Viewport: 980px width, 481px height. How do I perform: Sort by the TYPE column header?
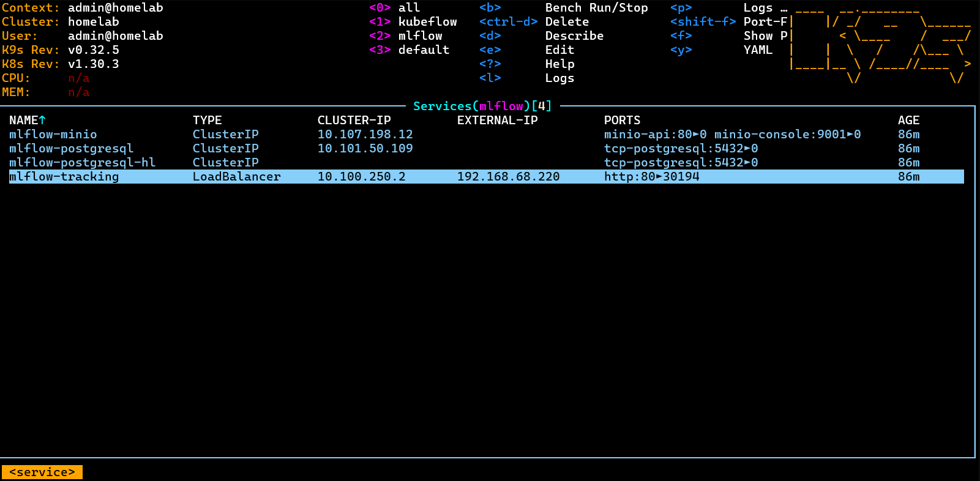click(208, 120)
